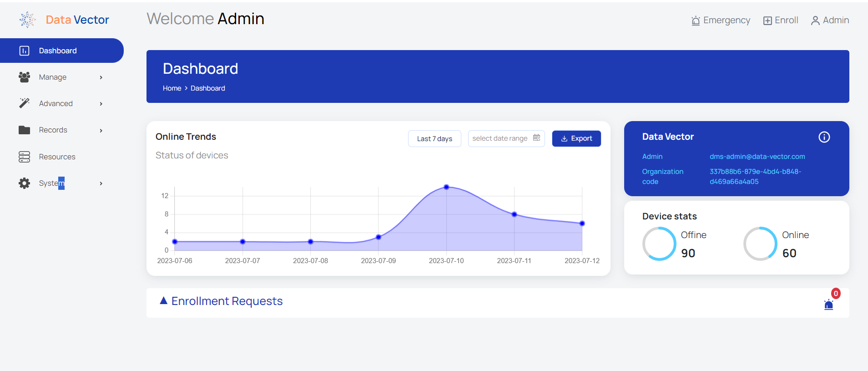Viewport: 868px width, 371px height.
Task: Expand the Advanced submenu arrow
Action: [x=101, y=104]
